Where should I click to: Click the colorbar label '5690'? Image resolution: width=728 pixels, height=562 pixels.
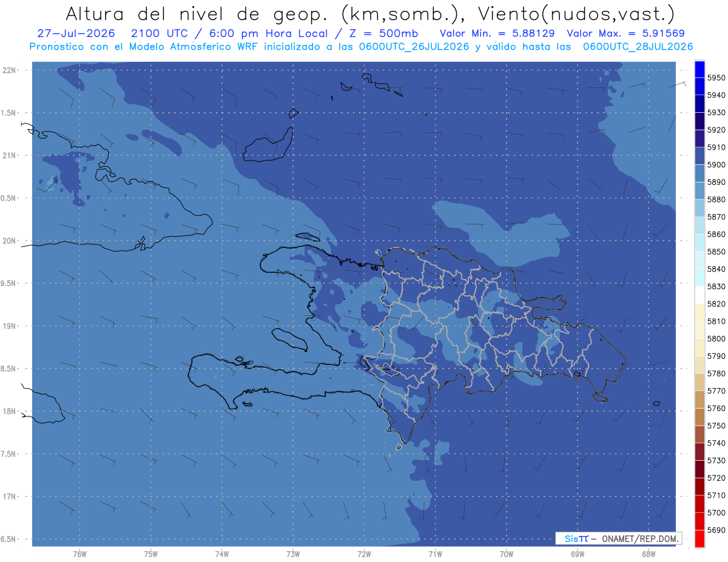pos(716,530)
